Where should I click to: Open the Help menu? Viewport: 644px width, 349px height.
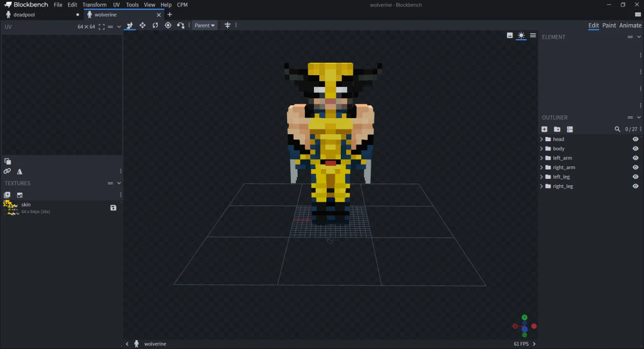click(166, 4)
